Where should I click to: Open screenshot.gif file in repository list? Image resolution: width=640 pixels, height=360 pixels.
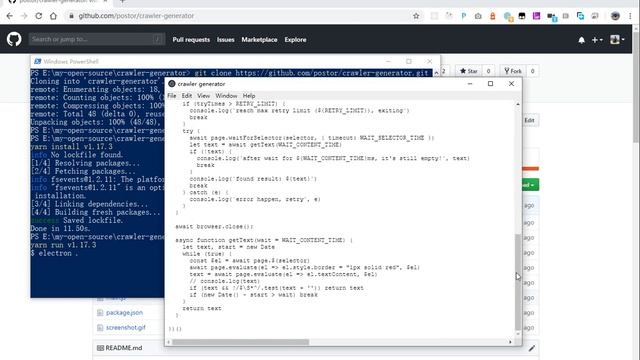coord(126,327)
